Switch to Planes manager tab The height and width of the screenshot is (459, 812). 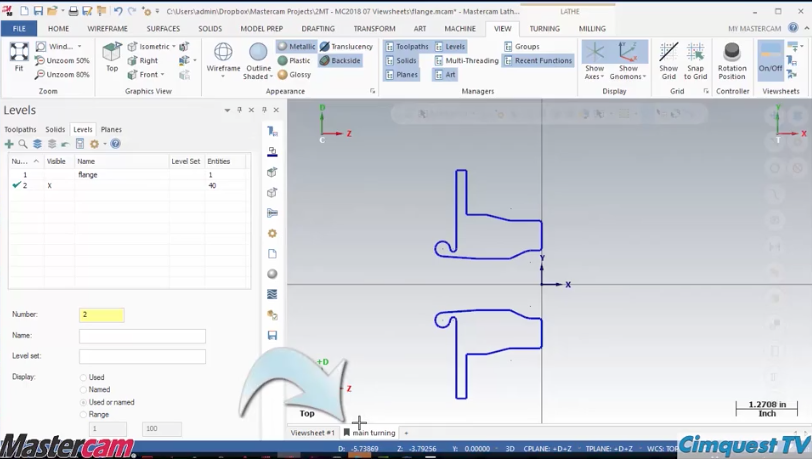pos(111,130)
